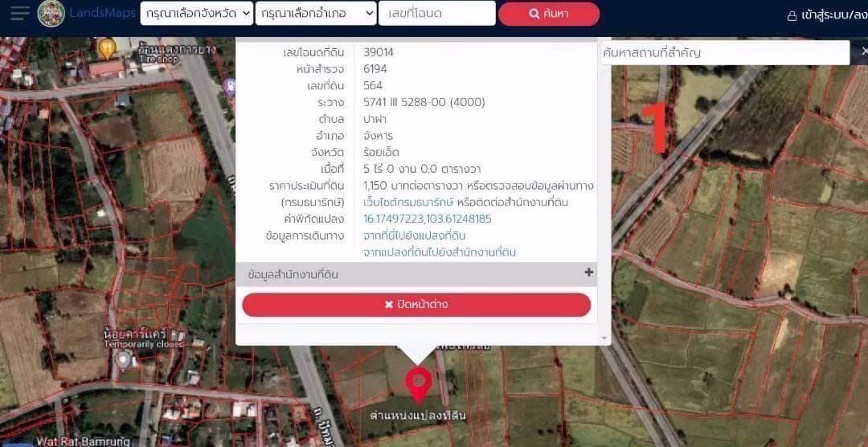868x447 pixels.
Task: Close the parcel info window button
Action: click(x=416, y=305)
